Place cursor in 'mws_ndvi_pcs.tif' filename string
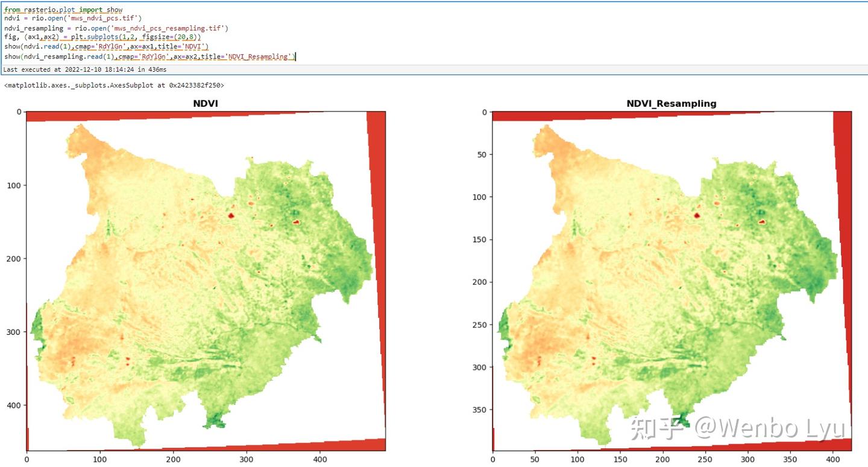 tap(104, 19)
